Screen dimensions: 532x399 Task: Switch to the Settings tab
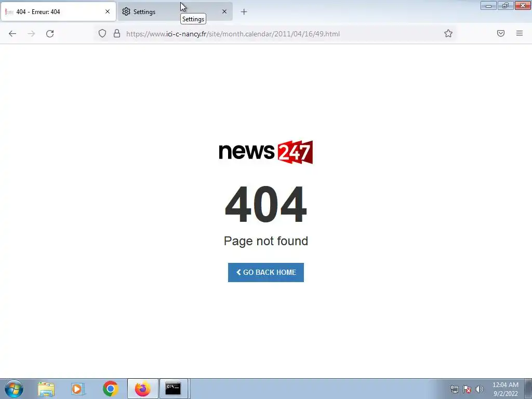pos(175,12)
